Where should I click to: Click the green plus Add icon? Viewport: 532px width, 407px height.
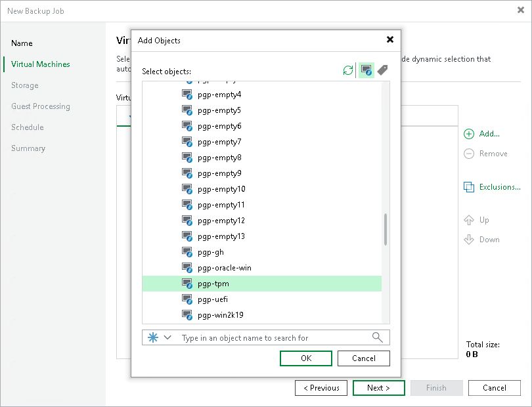point(469,134)
